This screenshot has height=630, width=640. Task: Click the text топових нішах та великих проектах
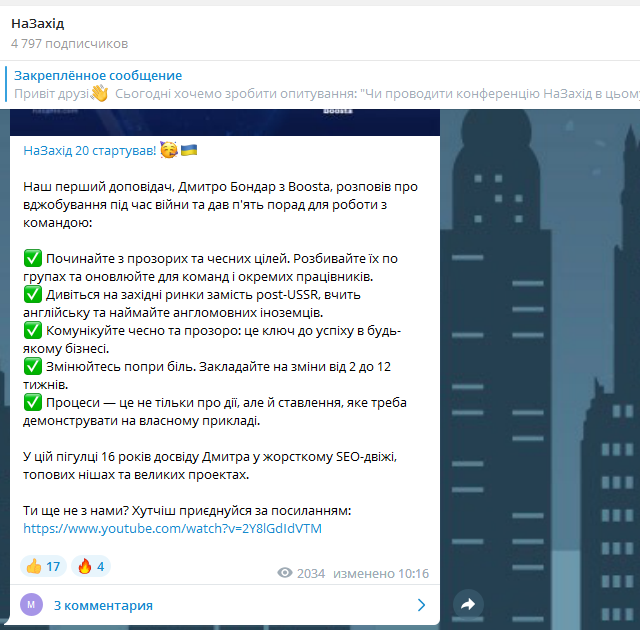pos(136,475)
